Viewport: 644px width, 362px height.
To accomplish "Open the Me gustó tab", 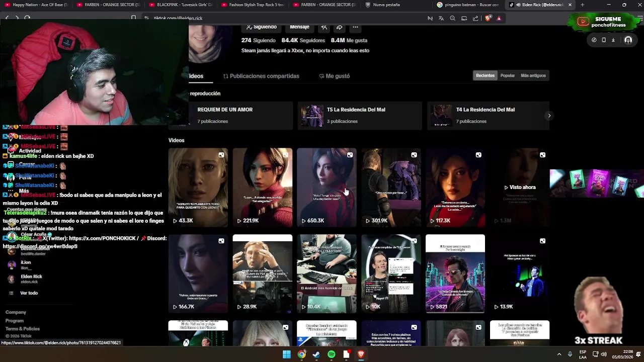I will pos(334,76).
